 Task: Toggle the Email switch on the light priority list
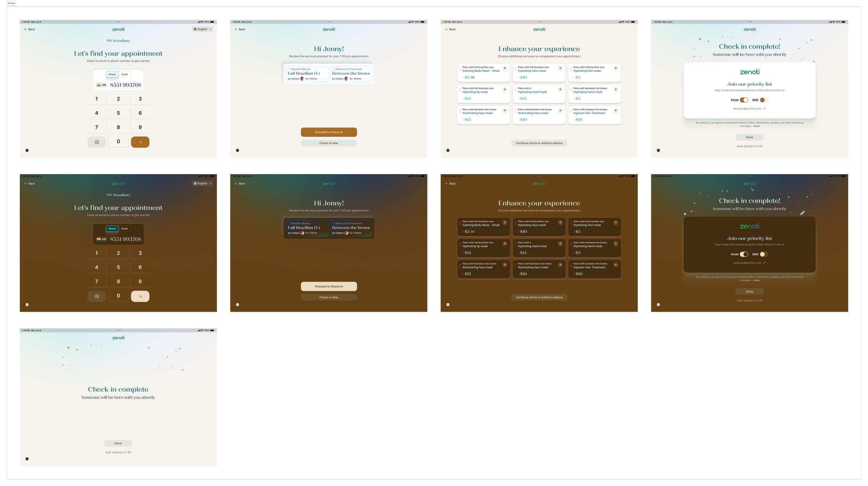744,100
